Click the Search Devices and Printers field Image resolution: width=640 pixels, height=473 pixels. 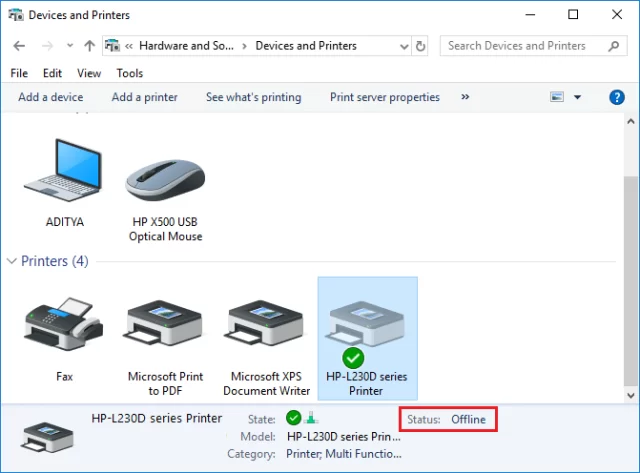(520, 46)
